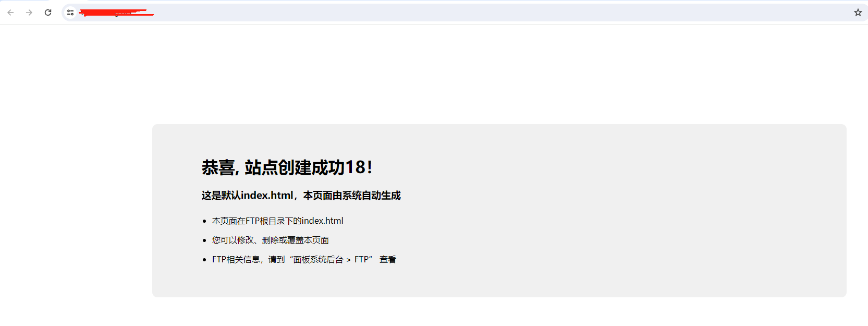Click the bullet text 您可以修改、删除或覆盖本页面
868x326 pixels.
tap(270, 240)
